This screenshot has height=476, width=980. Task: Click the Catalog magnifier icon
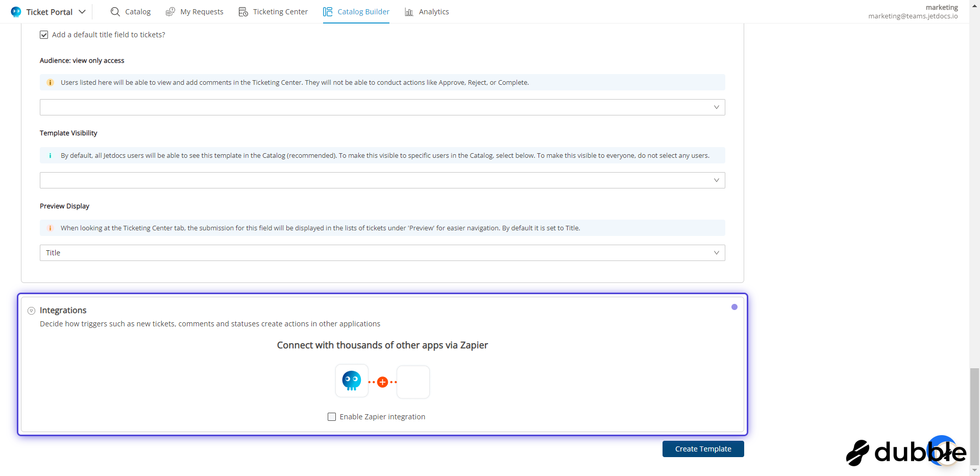115,12
